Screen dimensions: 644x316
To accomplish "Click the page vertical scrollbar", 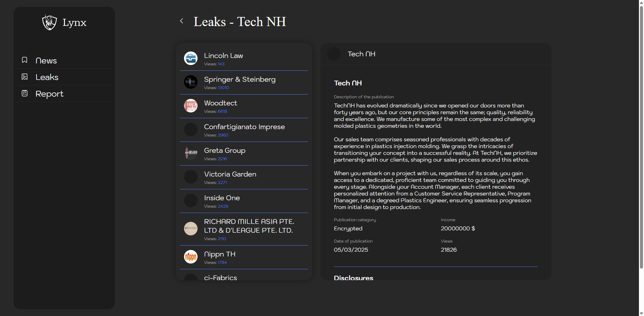I will (641, 135).
